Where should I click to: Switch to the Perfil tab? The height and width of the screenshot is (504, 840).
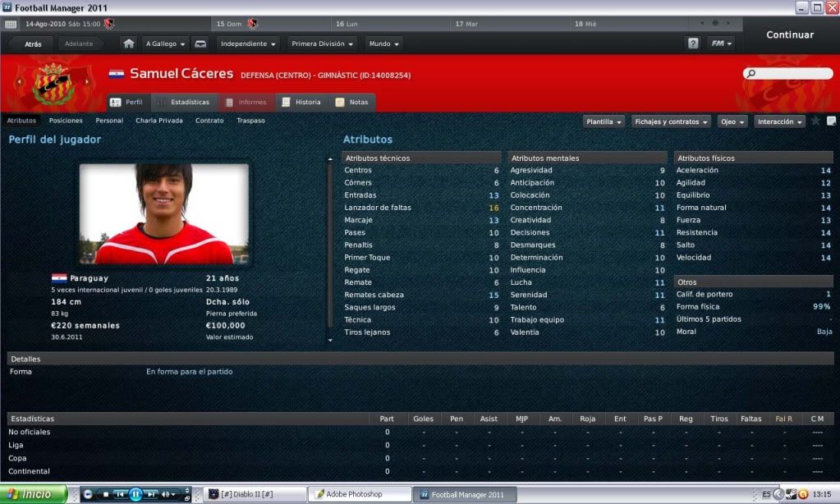pos(127,103)
